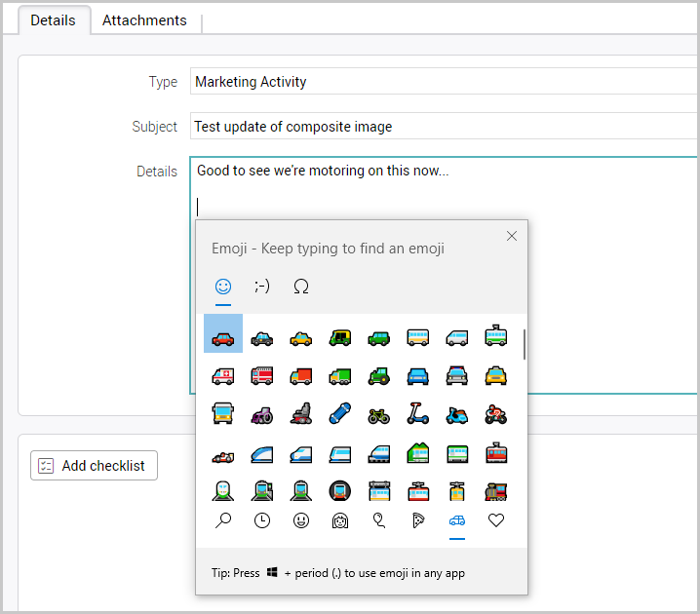
Task: Focus the Type field showing Marketing Activity
Action: pyautogui.click(x=445, y=81)
